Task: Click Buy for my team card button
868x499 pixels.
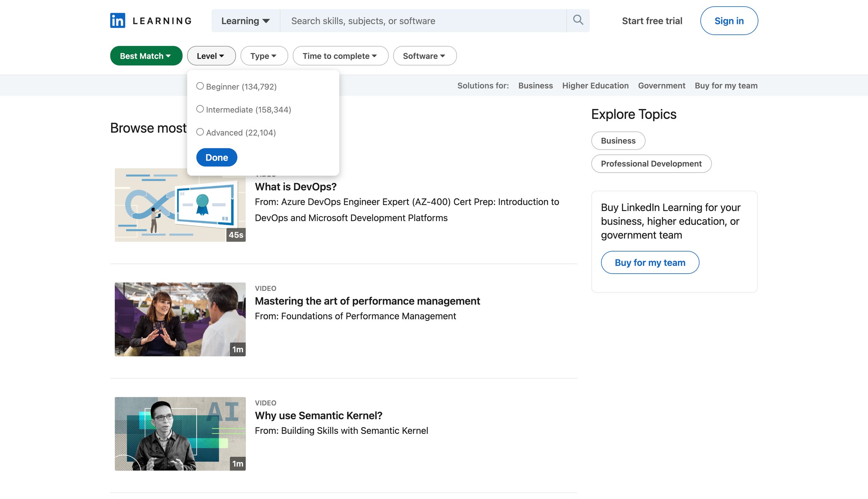Action: tap(650, 262)
